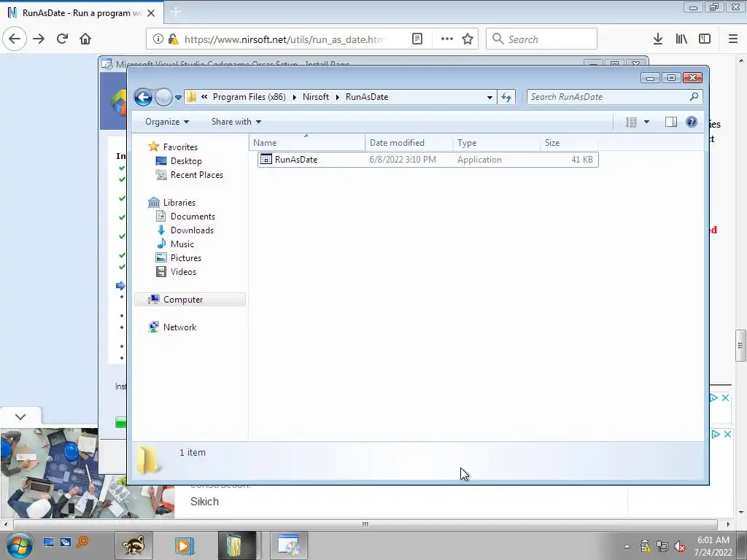Screen dimensions: 747x560
Task: Select Nirsoft in the address breadcrumb
Action: pos(315,97)
